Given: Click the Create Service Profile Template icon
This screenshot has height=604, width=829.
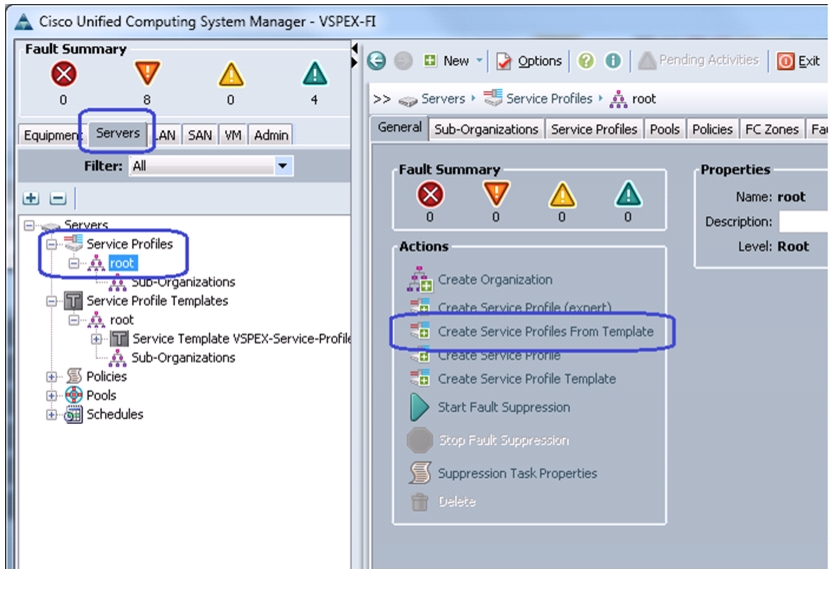Looking at the screenshot, I should click(420, 379).
